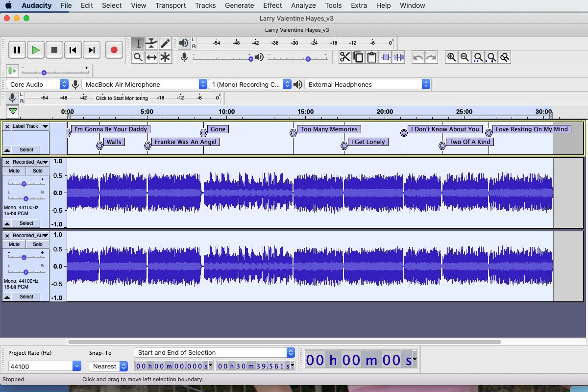588x392 pixels.
Task: Open the Transport menu
Action: 171,5
